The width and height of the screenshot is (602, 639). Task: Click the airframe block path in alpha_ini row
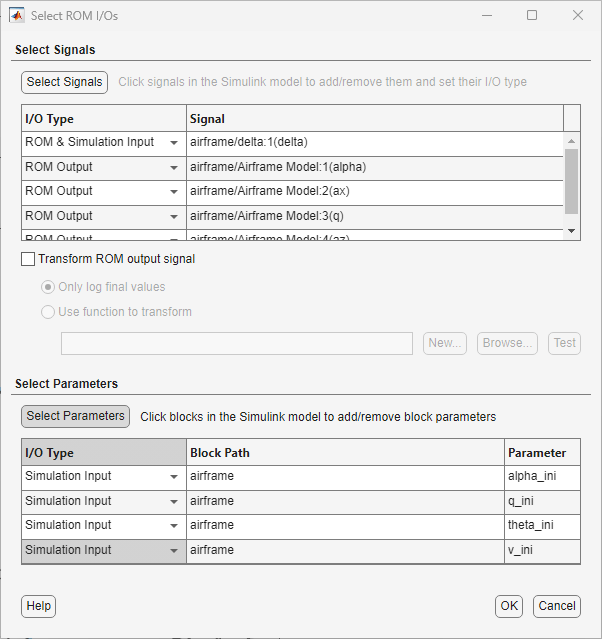[345, 478]
